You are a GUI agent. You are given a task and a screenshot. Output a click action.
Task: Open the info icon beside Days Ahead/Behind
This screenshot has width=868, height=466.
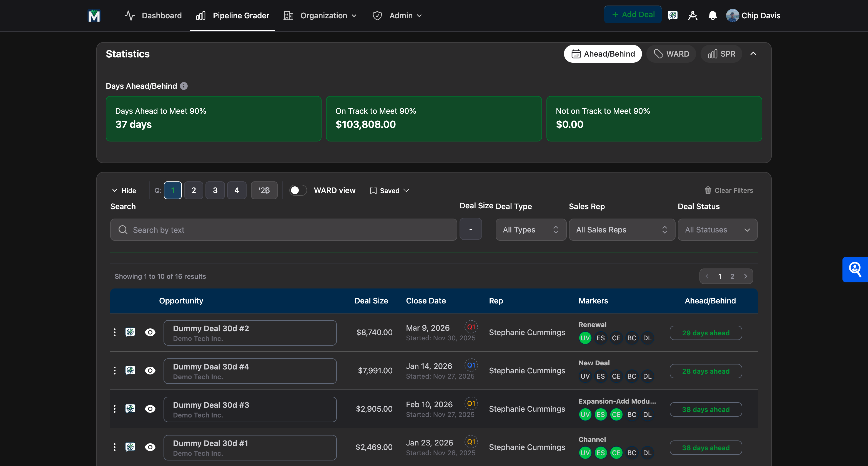(x=184, y=86)
